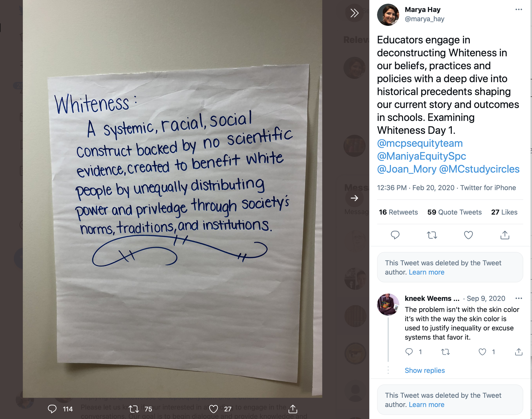The image size is (532, 419).
Task: Share kneek Weems reply
Action: 519,352
